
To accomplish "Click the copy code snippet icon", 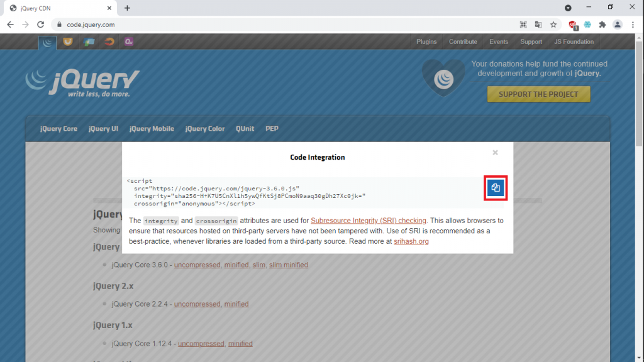I will (495, 187).
